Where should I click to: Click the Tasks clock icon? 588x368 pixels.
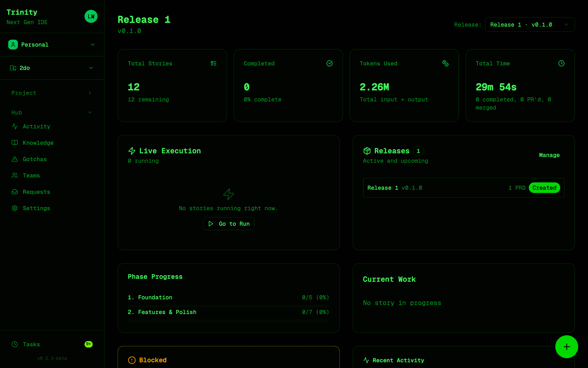pos(15,344)
